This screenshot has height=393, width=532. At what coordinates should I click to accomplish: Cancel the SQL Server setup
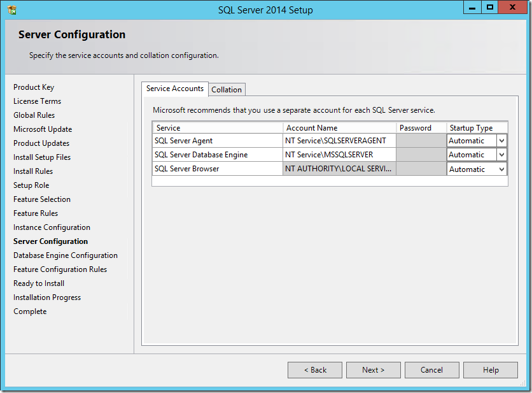[x=431, y=370]
